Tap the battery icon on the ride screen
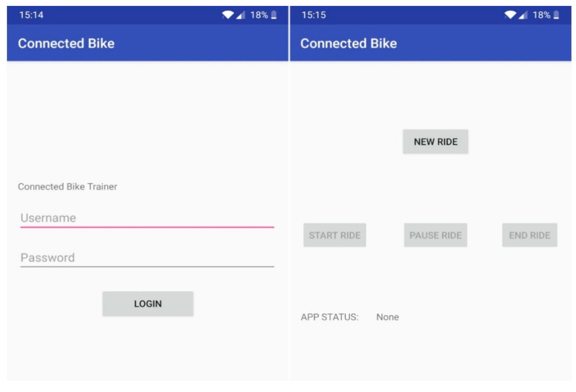576x392 pixels. click(556, 15)
